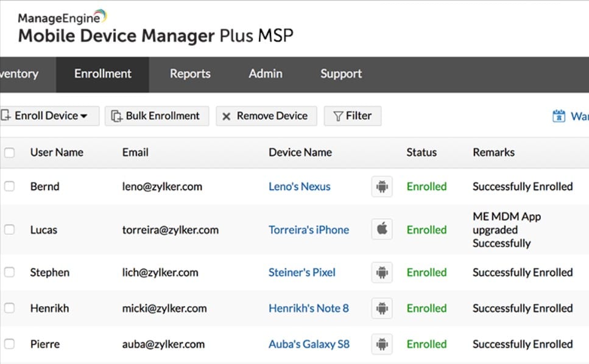Switch to the Enrollment tab
The width and height of the screenshot is (589, 364).
tap(102, 74)
